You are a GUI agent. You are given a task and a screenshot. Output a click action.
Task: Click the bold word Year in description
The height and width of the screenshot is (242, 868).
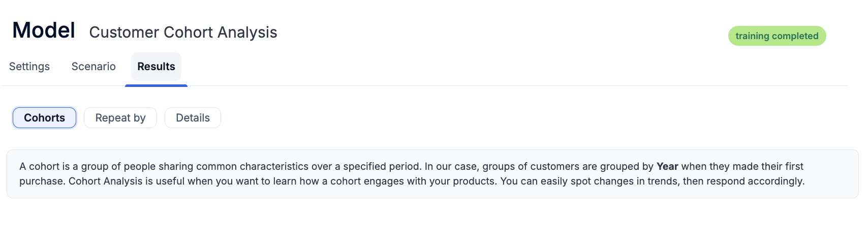click(x=667, y=166)
